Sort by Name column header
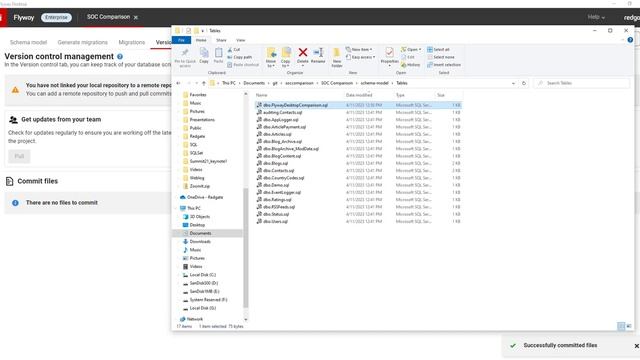 click(261, 95)
